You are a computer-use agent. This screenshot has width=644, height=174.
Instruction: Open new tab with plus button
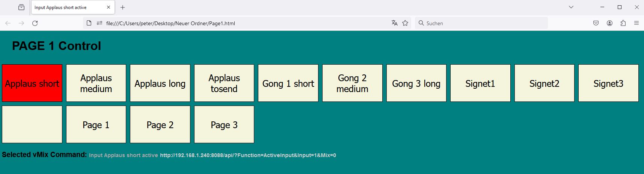tap(122, 8)
